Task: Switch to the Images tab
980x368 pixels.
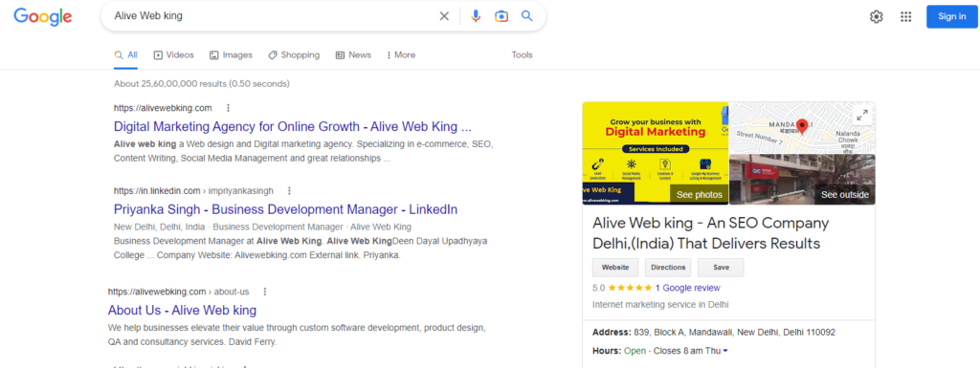Action: (231, 54)
